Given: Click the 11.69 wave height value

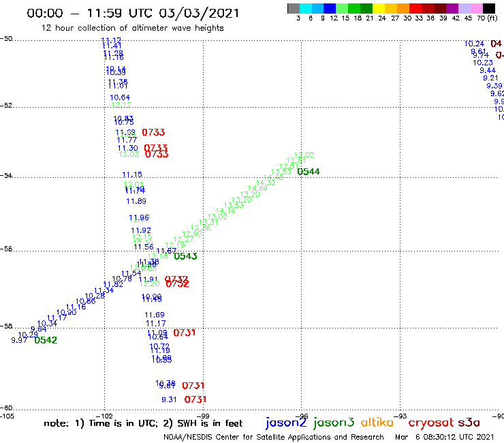Looking at the screenshot, I should pyautogui.click(x=155, y=315).
